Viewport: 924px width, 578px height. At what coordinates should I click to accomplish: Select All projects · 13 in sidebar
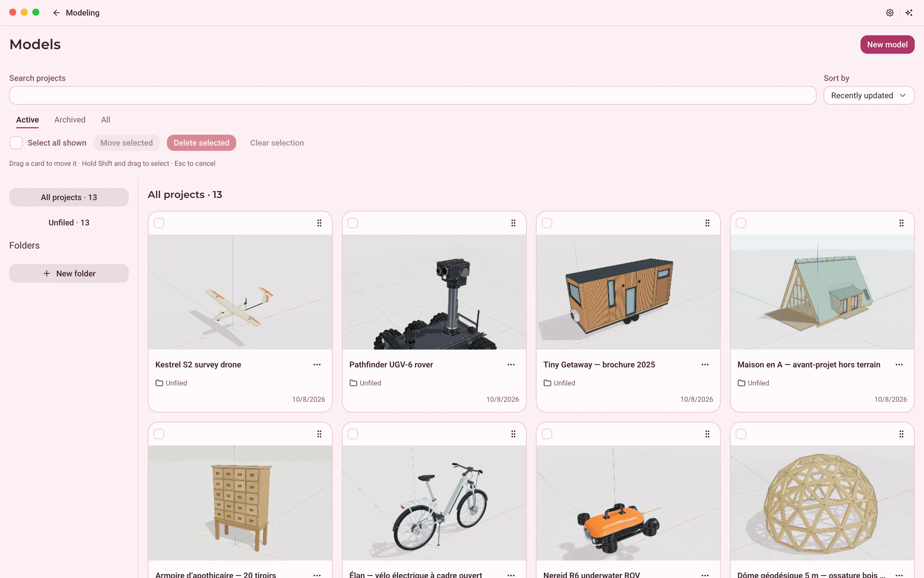click(69, 197)
